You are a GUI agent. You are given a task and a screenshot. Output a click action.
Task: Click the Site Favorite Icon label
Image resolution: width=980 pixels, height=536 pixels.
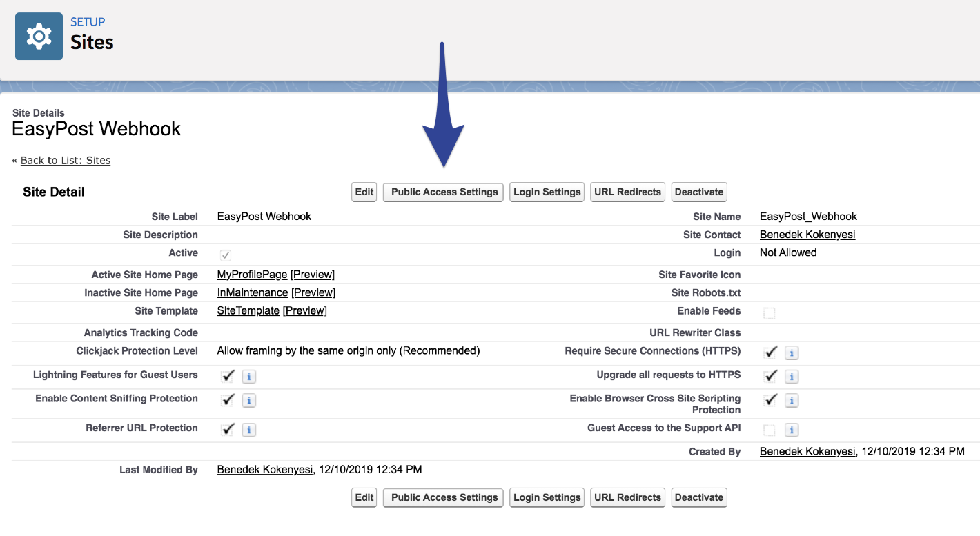(x=700, y=275)
